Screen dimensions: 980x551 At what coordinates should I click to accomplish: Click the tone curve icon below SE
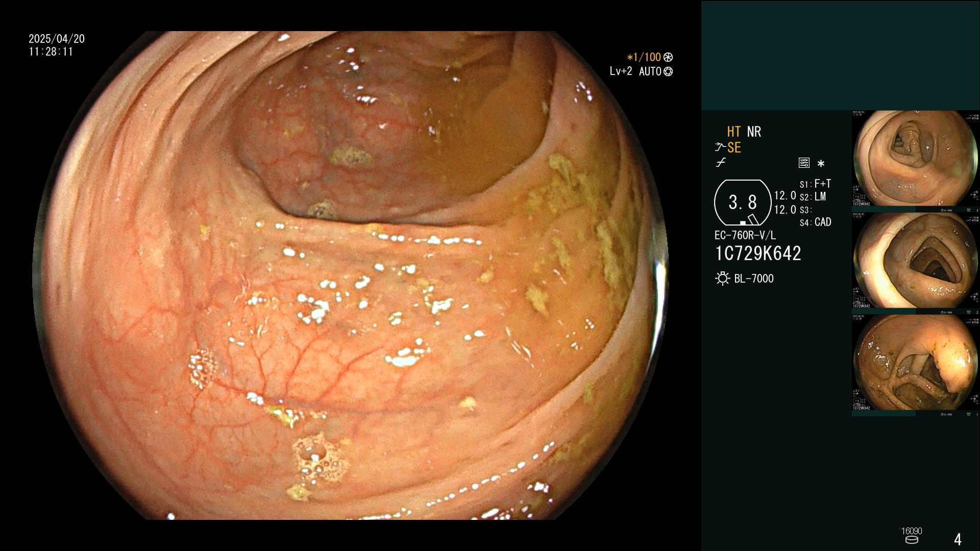tap(721, 163)
